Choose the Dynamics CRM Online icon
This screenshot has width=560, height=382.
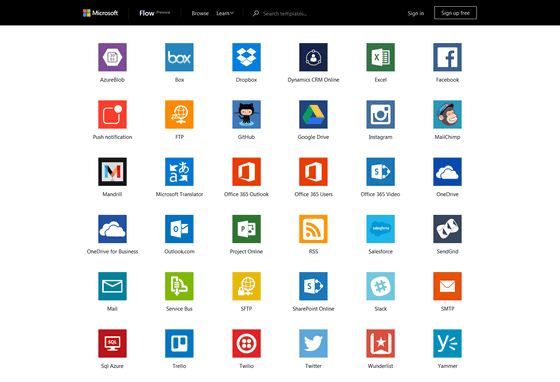coord(313,57)
